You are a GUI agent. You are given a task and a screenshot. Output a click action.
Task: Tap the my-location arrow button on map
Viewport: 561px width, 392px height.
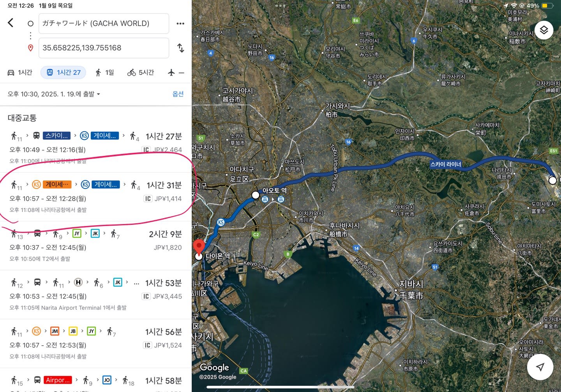click(x=540, y=367)
